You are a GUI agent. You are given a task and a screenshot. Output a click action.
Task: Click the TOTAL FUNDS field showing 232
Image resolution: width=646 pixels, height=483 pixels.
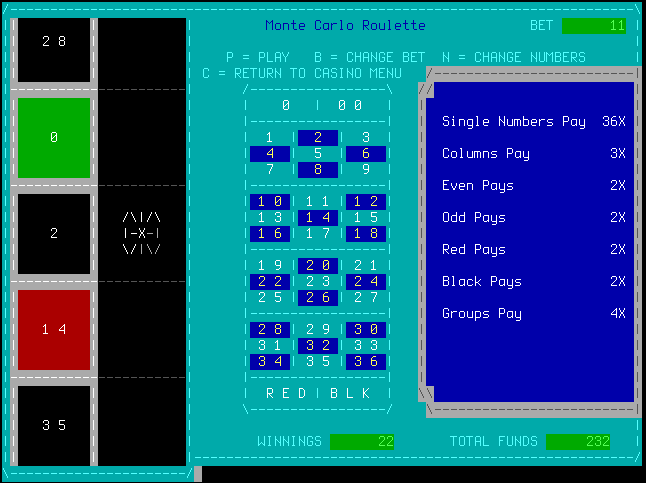(578, 441)
